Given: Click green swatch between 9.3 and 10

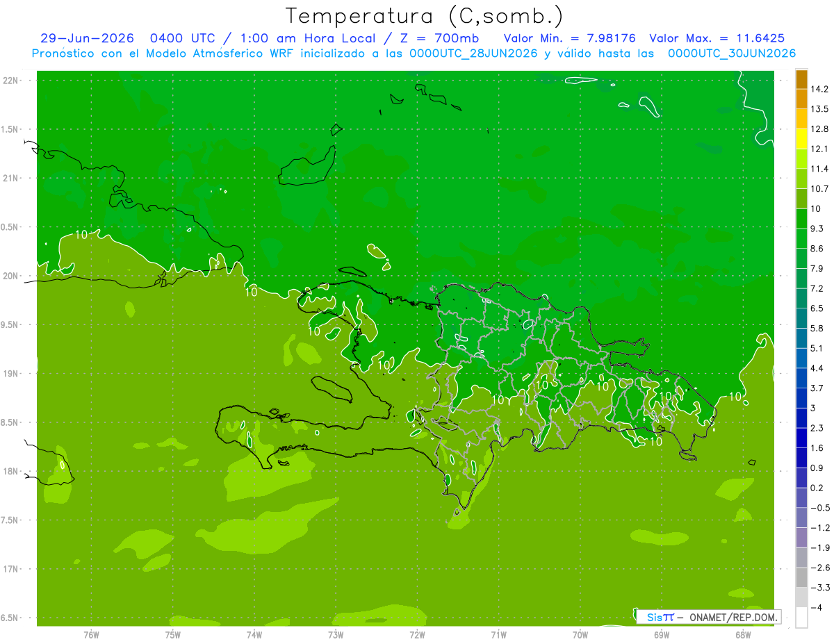Looking at the screenshot, I should [x=801, y=219].
